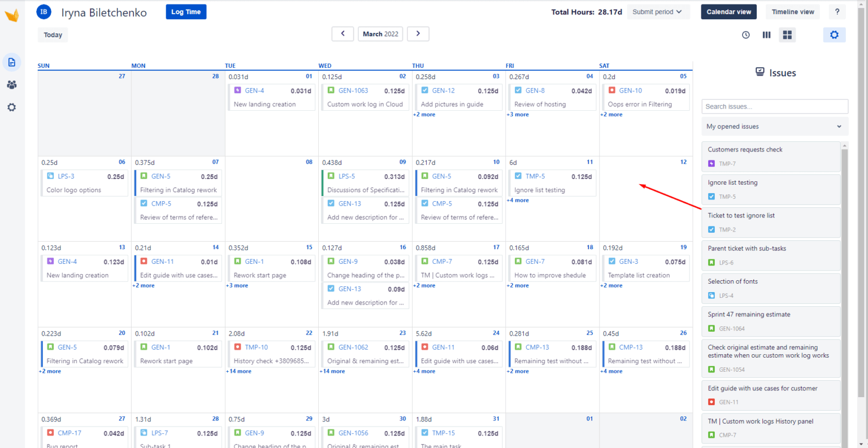Open the Teams section from left sidebar
Screen dimensions: 868x448
(x=12, y=84)
